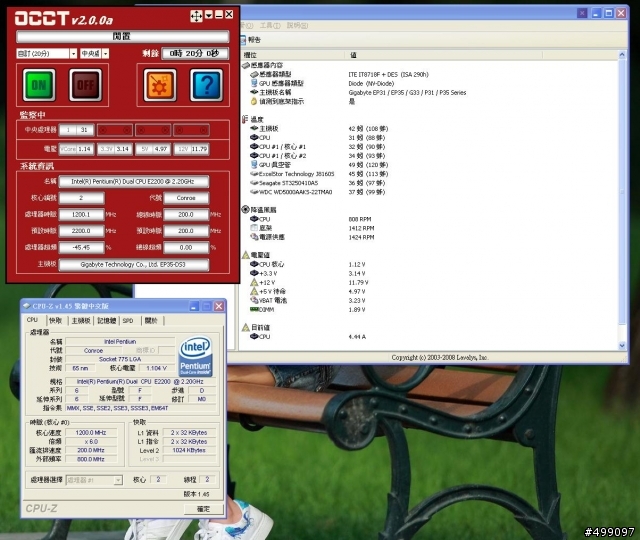Click the 閒置 idle progress bar in OCCT
The height and width of the screenshot is (540, 640).
pos(122,36)
